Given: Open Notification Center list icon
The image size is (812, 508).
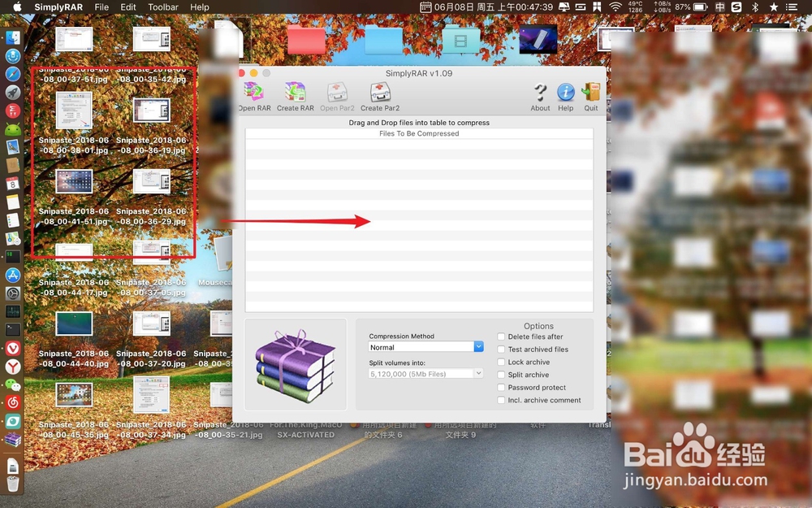Looking at the screenshot, I should [x=791, y=7].
